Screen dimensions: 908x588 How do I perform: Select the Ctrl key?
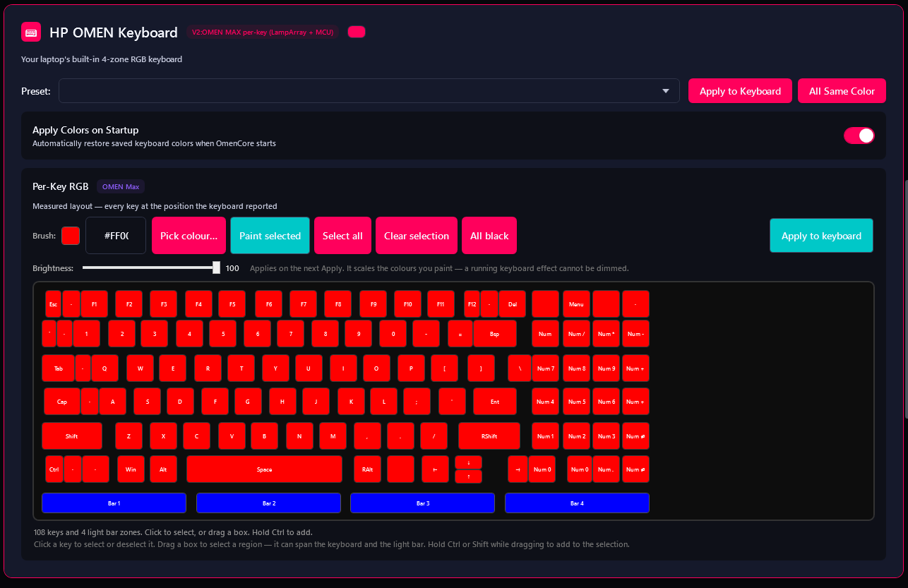tap(54, 469)
